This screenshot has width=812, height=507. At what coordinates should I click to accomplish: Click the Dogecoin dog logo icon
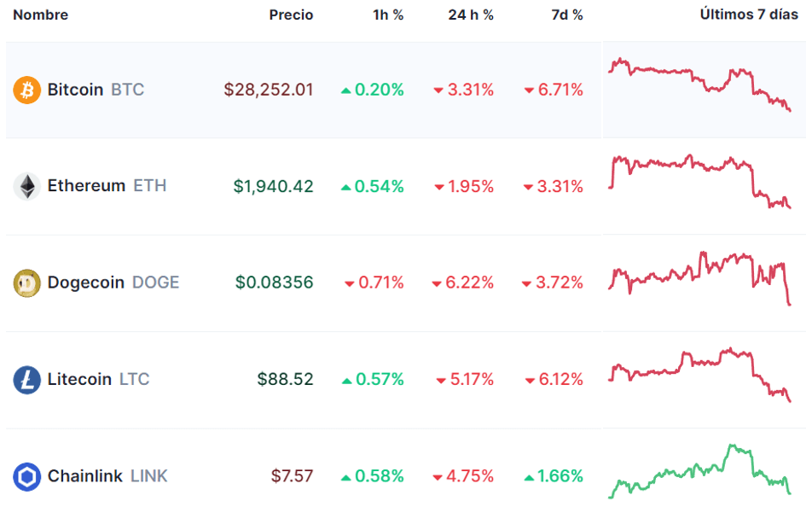27,283
